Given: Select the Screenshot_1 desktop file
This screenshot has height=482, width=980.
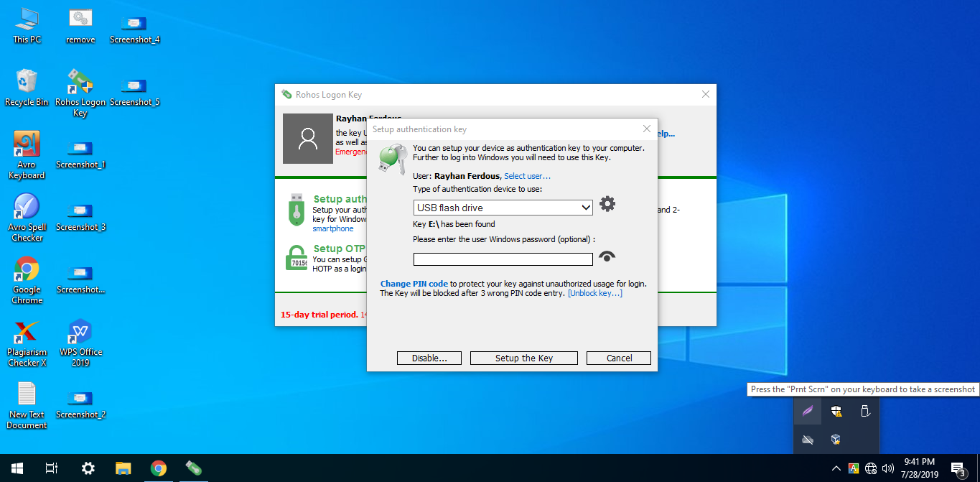Looking at the screenshot, I should [80, 154].
